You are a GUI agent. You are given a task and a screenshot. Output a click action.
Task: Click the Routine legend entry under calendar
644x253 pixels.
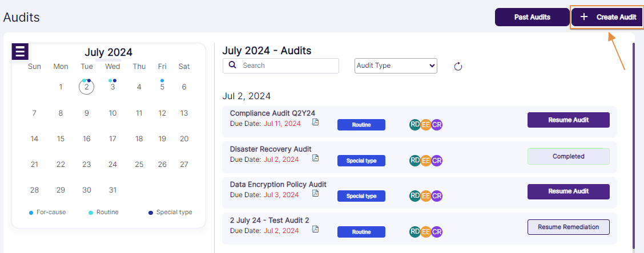coord(103,213)
